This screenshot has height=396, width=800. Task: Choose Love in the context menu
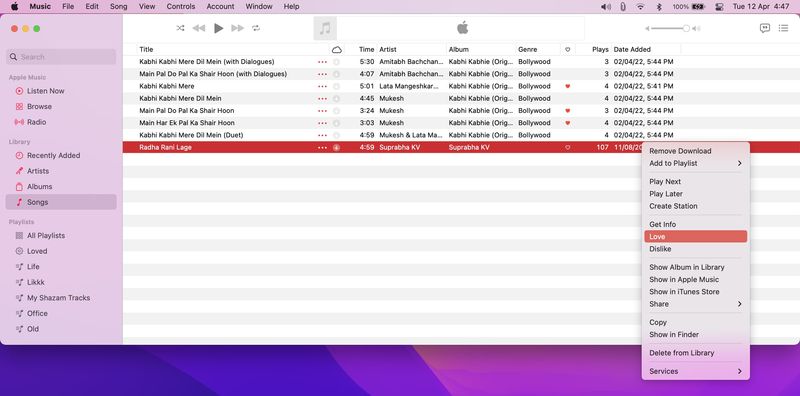695,237
